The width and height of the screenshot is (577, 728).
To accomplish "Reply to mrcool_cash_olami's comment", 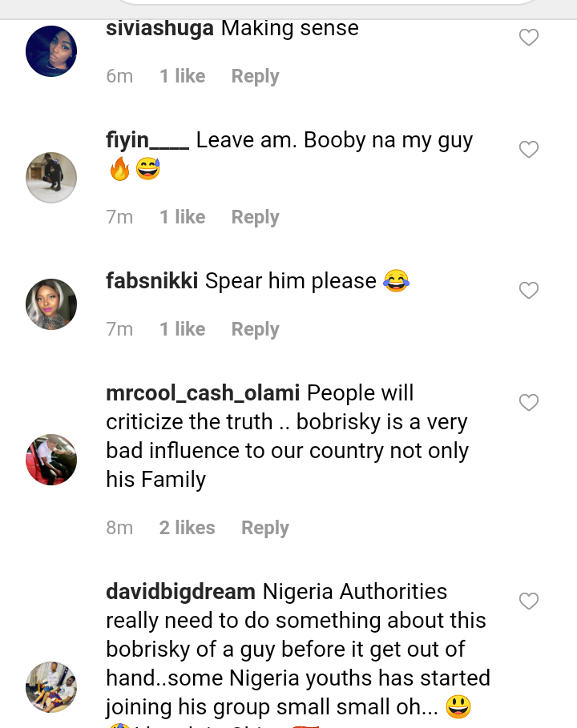I will (265, 528).
